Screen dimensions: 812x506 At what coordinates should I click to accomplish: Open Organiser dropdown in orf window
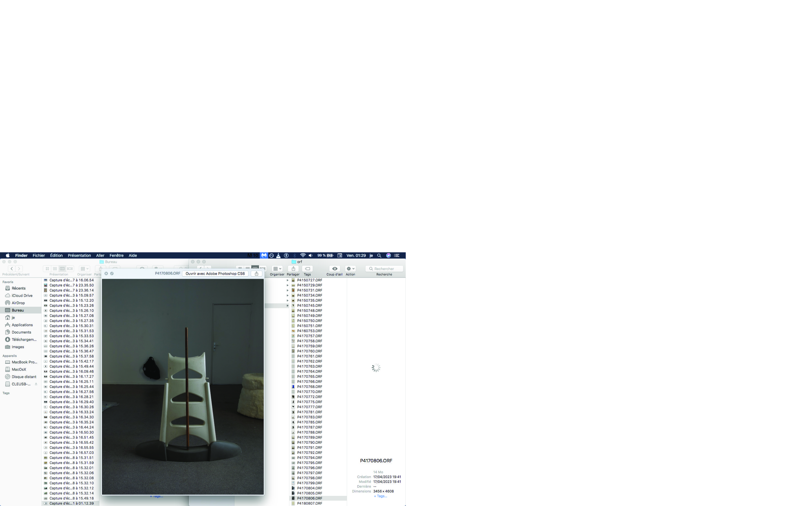(x=277, y=269)
